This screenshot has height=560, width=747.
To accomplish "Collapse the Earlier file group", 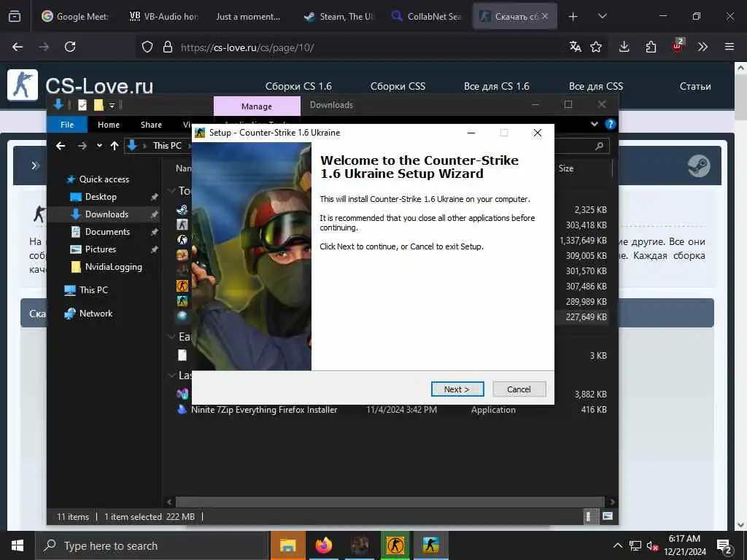I will [x=171, y=337].
